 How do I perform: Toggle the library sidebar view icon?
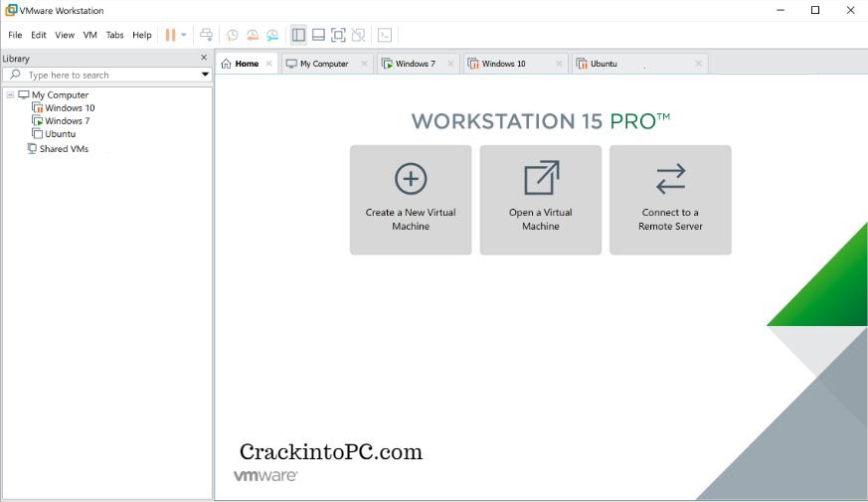pyautogui.click(x=298, y=35)
